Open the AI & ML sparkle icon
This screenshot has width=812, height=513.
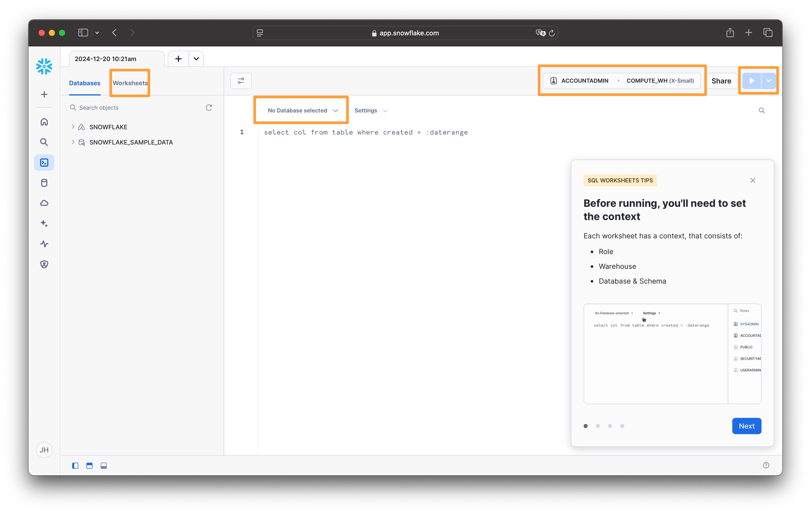[44, 223]
